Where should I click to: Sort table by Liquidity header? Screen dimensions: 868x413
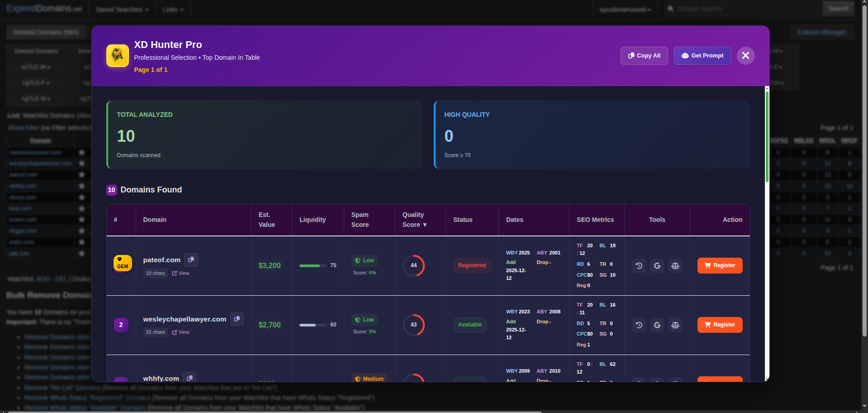point(313,220)
